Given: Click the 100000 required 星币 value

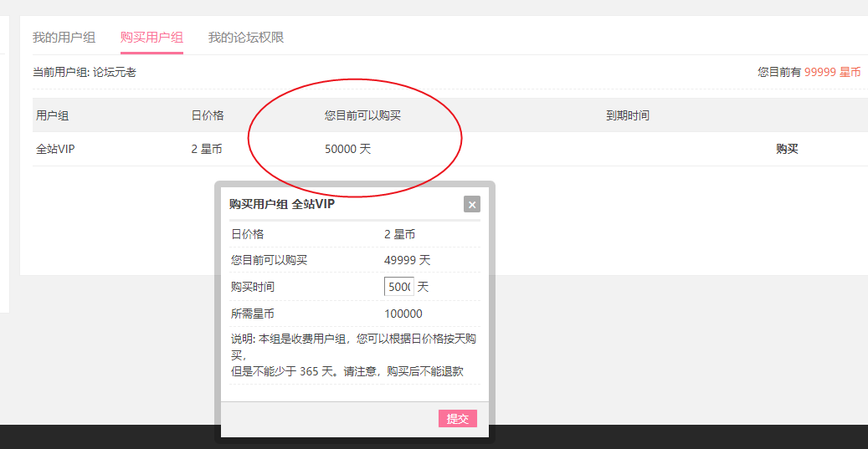Looking at the screenshot, I should (x=403, y=314).
